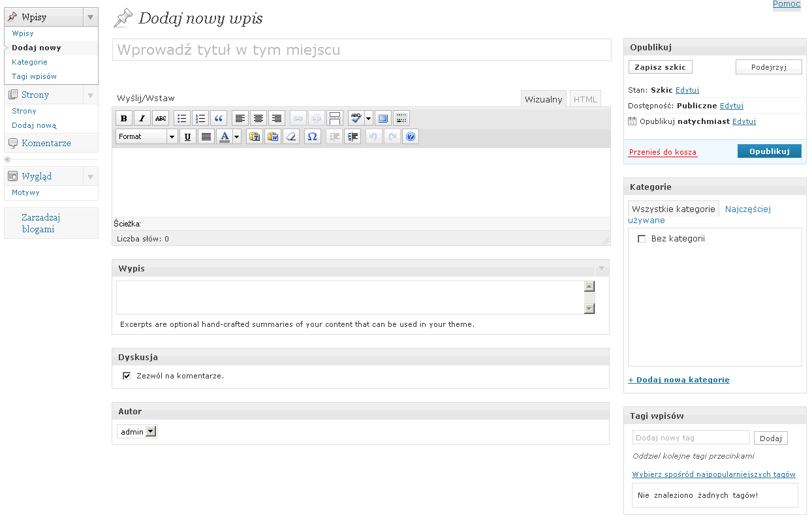
Task: Click the post title input field
Action: point(362,50)
